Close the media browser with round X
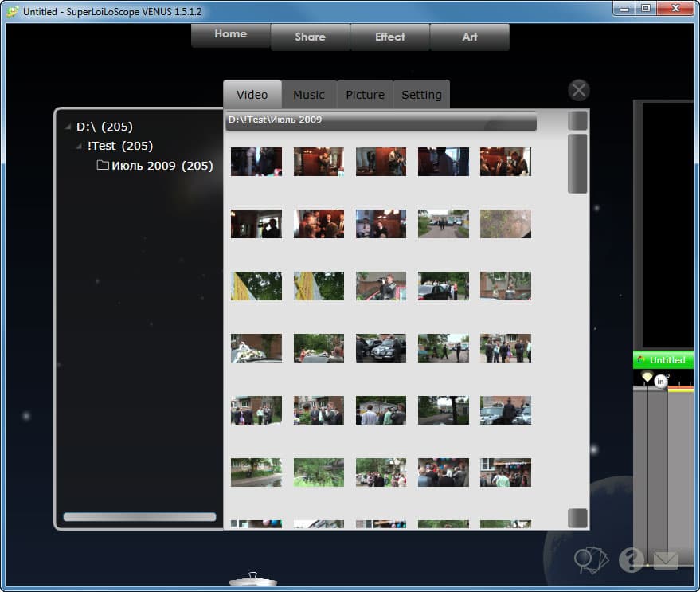 coord(579,91)
